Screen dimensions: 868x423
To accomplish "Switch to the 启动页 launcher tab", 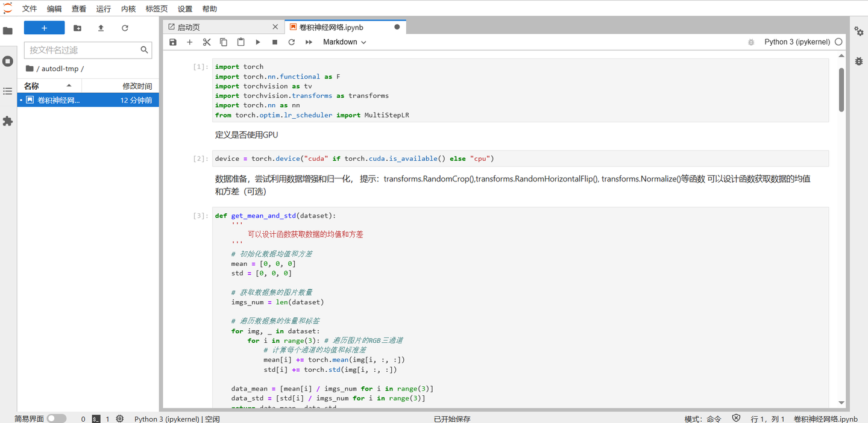I will (x=189, y=27).
